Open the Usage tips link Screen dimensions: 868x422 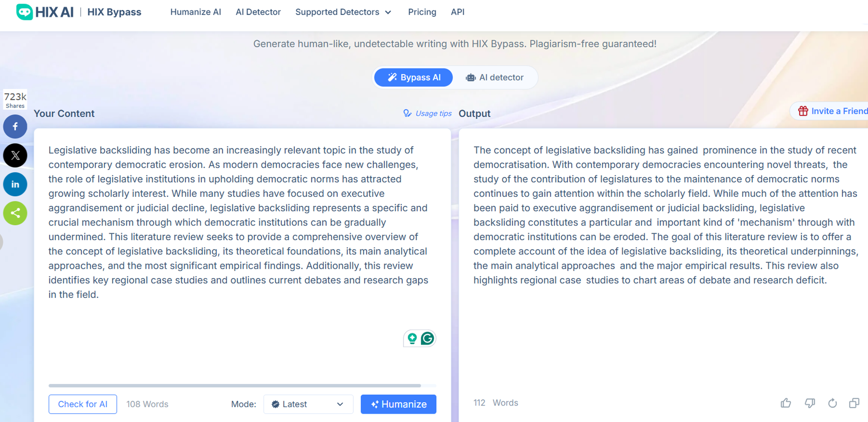click(x=427, y=114)
